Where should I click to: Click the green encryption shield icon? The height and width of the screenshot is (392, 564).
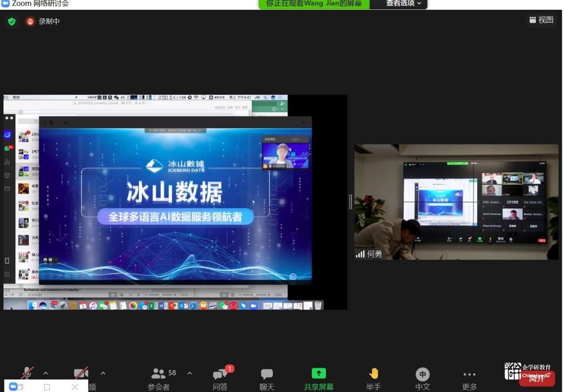12,21
